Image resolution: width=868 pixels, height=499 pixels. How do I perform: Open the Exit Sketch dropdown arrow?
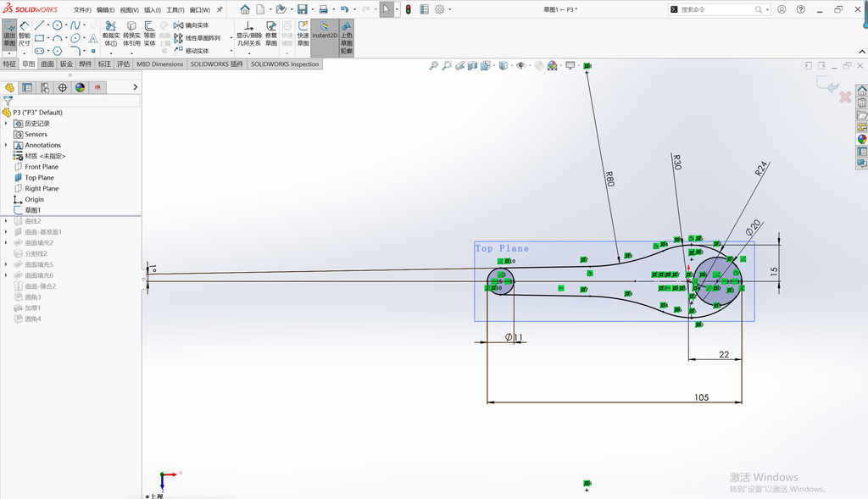click(9, 53)
